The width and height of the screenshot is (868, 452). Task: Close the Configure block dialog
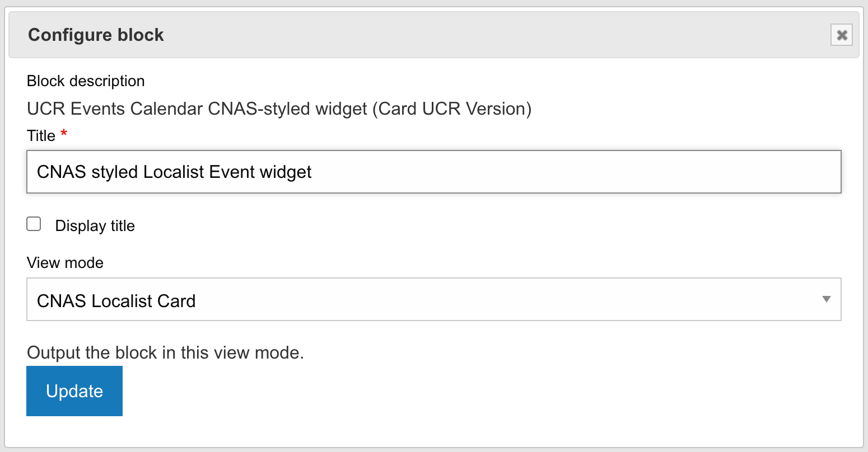coord(841,35)
